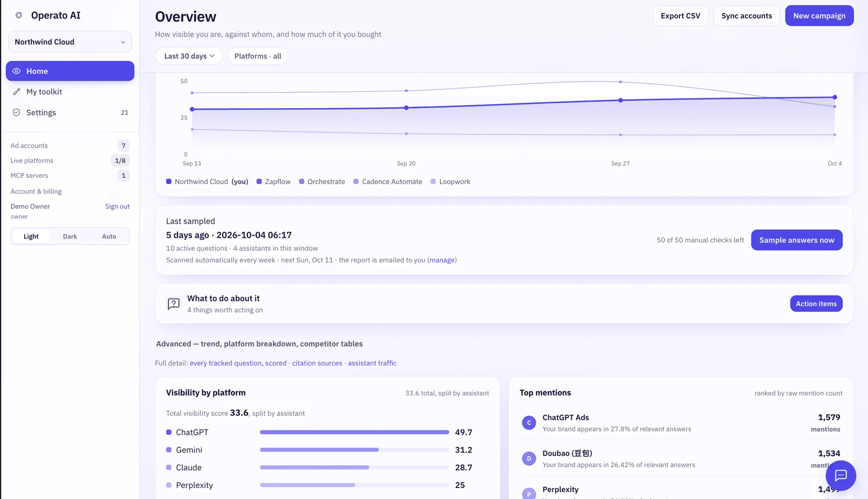Click the Operato AI logo icon
The image size is (868, 499).
coord(19,15)
